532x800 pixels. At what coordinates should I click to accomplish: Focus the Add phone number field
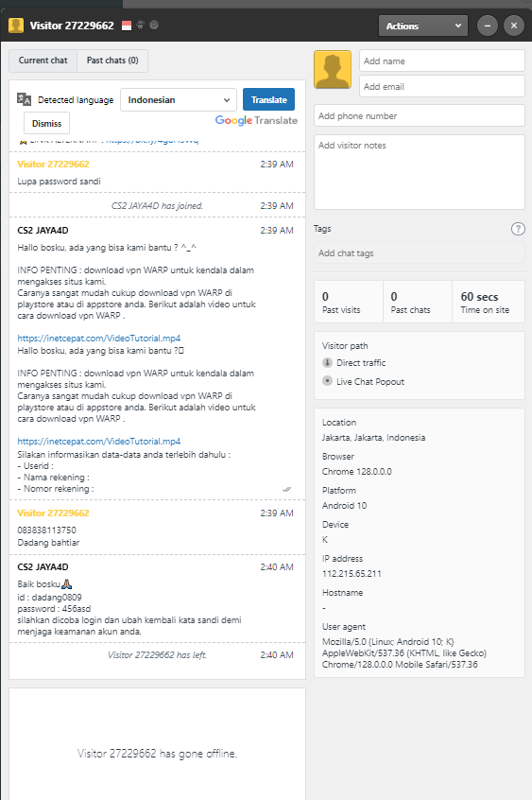pyautogui.click(x=420, y=115)
